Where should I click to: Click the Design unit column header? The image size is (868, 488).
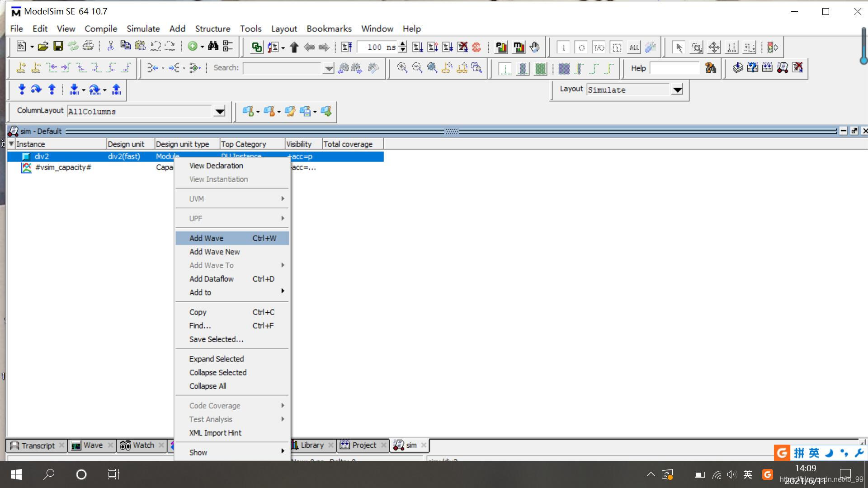point(126,144)
